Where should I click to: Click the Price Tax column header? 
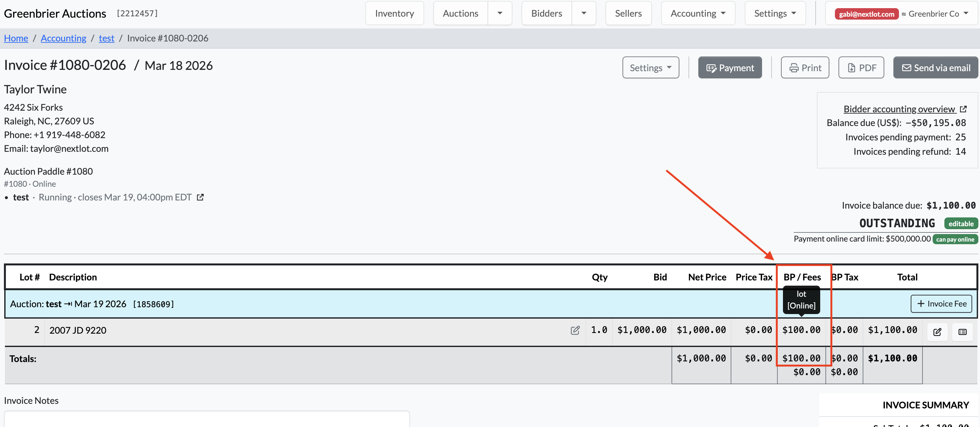(754, 277)
